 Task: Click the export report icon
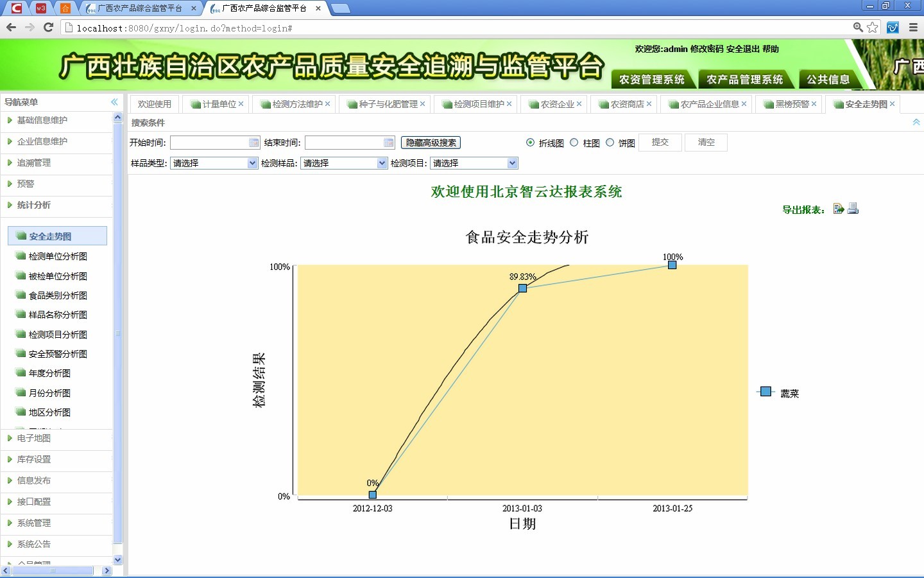click(838, 209)
